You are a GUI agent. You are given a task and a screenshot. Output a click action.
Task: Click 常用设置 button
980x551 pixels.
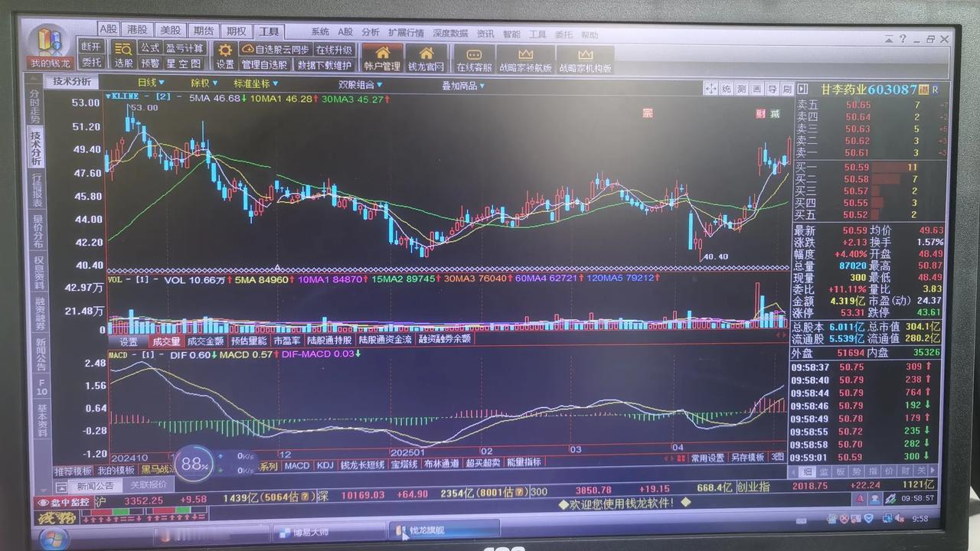(x=707, y=458)
